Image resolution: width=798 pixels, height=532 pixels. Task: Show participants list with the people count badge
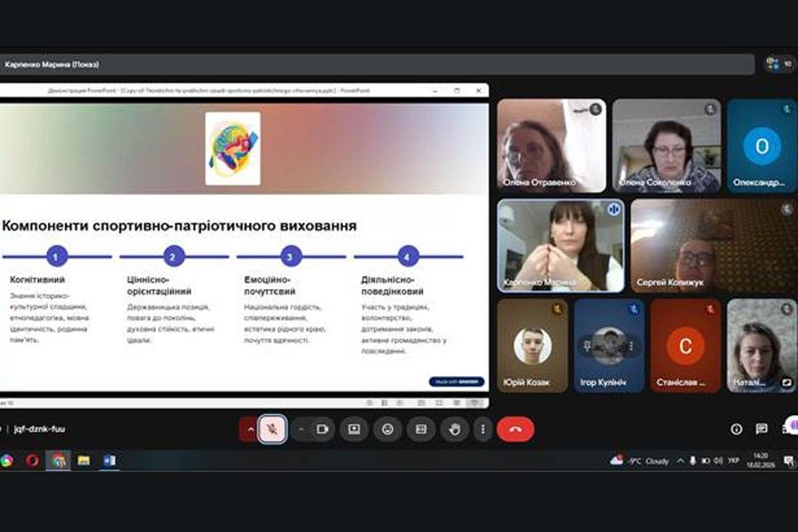pyautogui.click(x=779, y=64)
